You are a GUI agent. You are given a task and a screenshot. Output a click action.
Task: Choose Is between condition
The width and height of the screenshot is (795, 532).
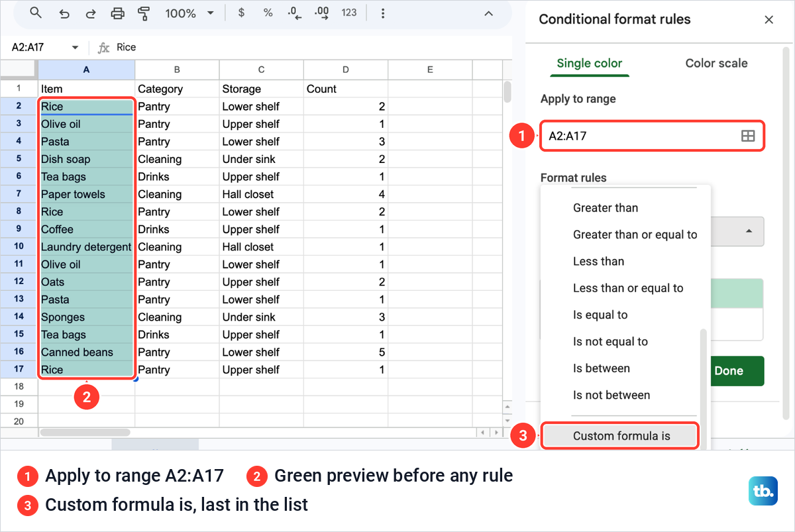[625, 368]
